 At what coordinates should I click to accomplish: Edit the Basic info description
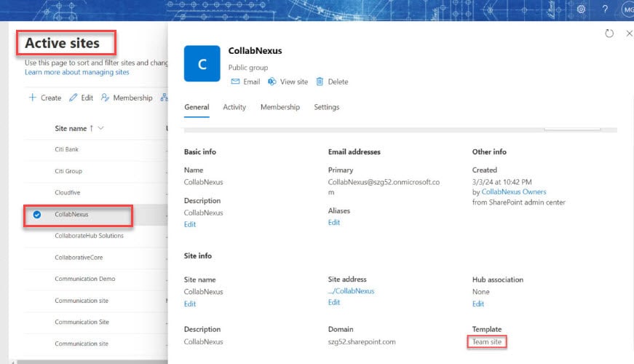[x=190, y=224]
